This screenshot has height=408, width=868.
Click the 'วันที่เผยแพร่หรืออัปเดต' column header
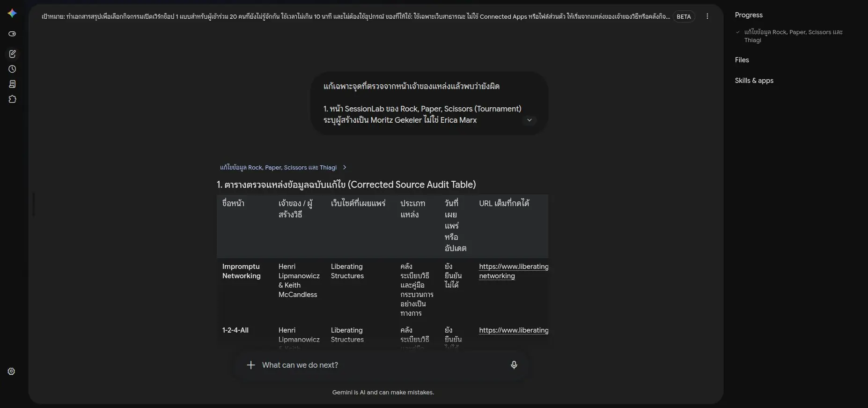pos(456,226)
